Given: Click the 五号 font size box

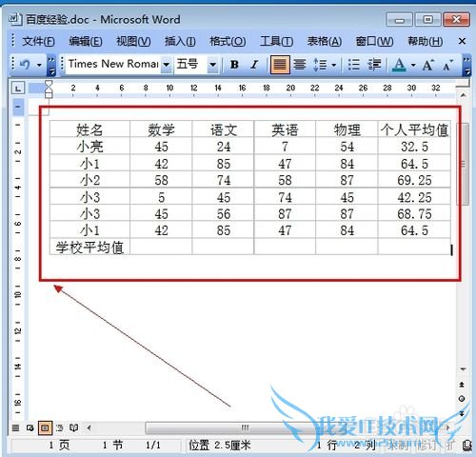Looking at the screenshot, I should (x=191, y=65).
